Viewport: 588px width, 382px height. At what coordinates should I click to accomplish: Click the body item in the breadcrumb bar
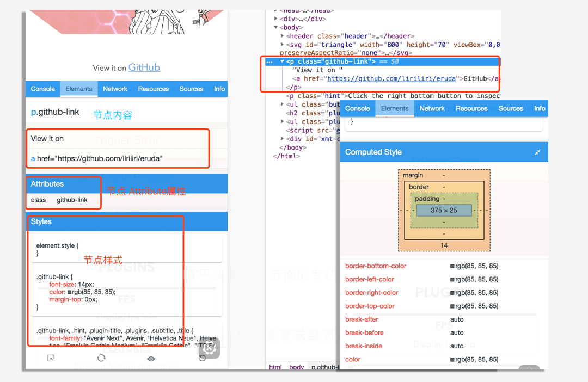pyautogui.click(x=297, y=367)
